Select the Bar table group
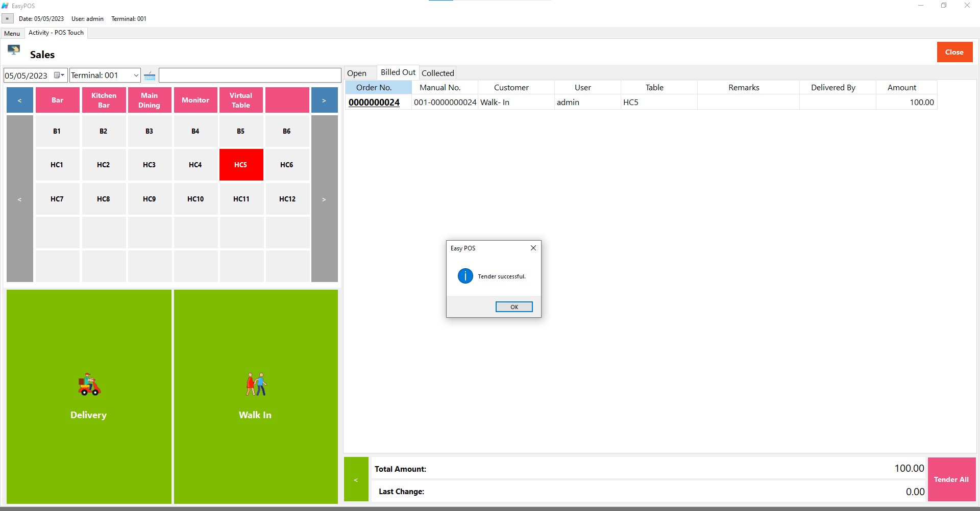 58,100
